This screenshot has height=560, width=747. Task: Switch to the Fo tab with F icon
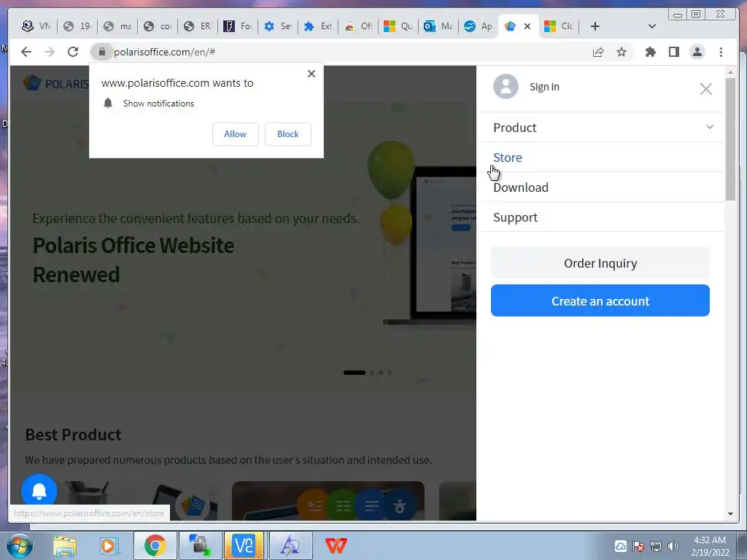tap(237, 26)
